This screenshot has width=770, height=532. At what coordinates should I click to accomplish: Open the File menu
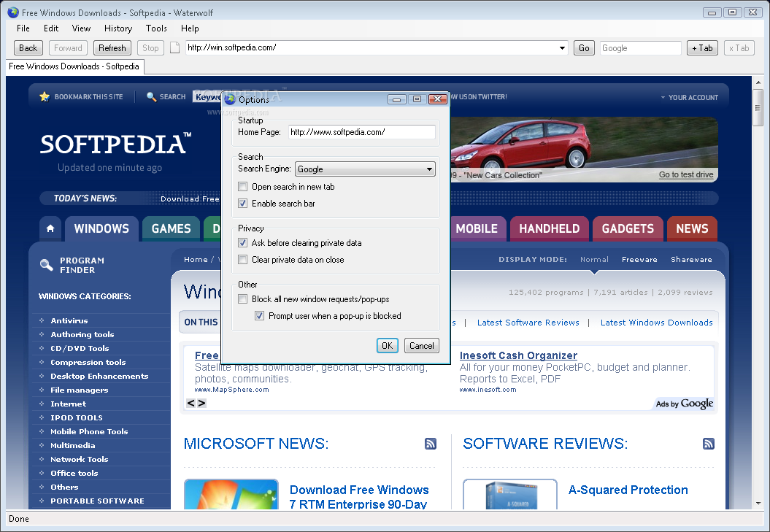pos(23,28)
